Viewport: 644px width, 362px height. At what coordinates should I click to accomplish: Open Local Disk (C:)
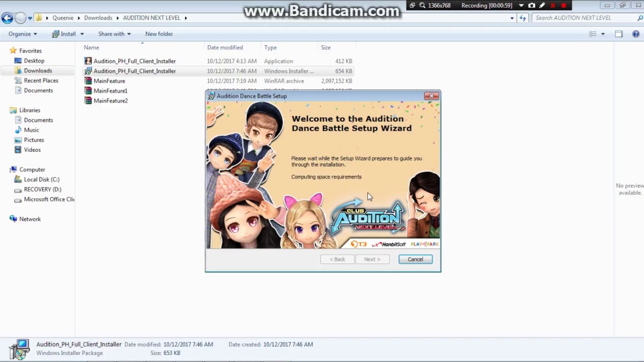41,179
